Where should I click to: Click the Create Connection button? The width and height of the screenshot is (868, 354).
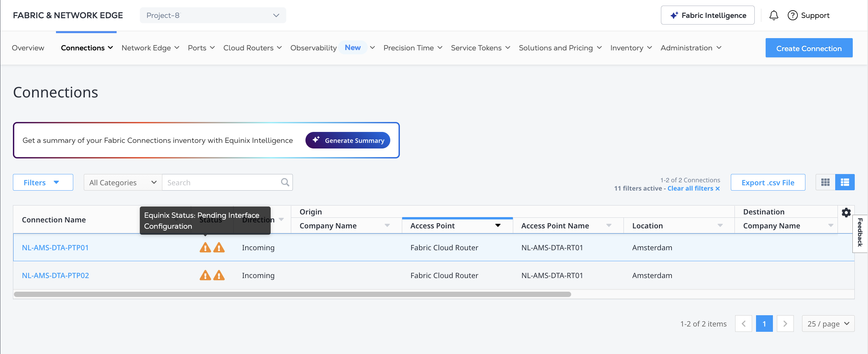click(x=809, y=48)
